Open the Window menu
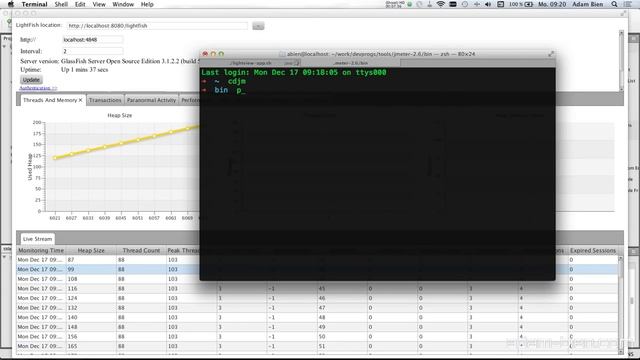The width and height of the screenshot is (640, 360). pyautogui.click(x=123, y=4)
